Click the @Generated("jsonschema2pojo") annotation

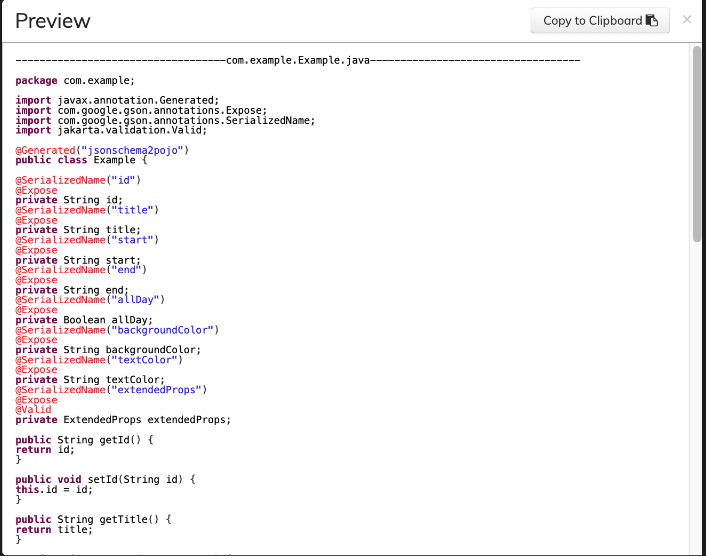pyautogui.click(x=102, y=150)
